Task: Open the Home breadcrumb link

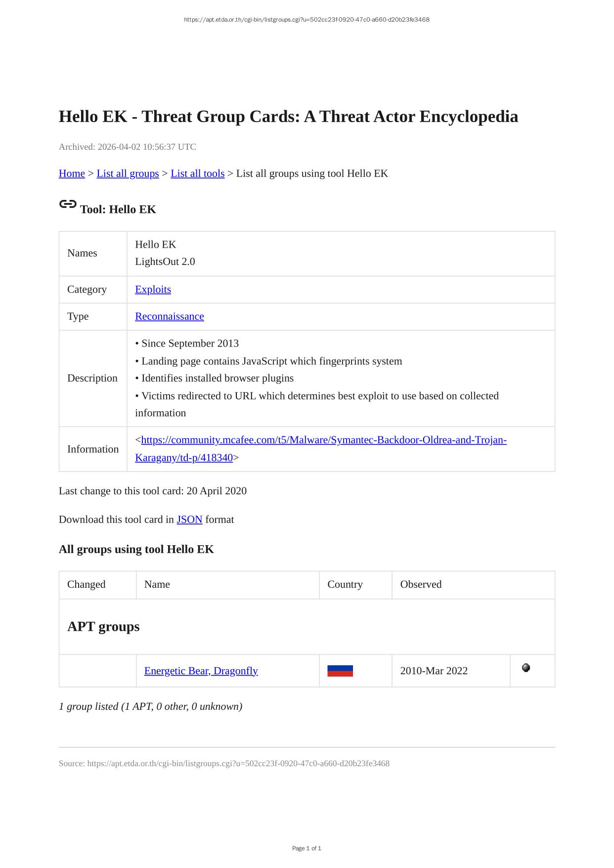Action: point(72,174)
